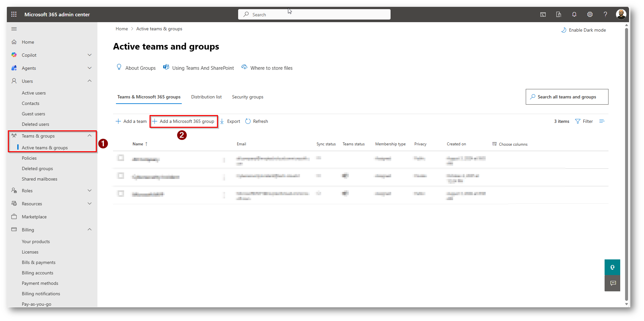This screenshot has height=321, width=644.
Task: Click the Choose columns icon
Action: [494, 144]
